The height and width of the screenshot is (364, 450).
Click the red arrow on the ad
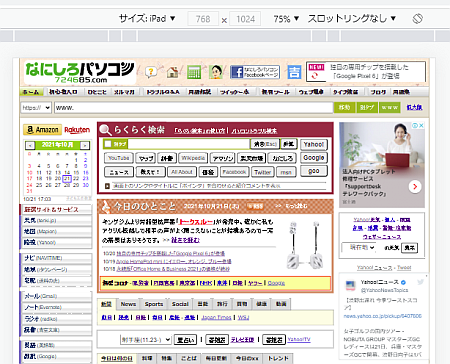point(415,186)
